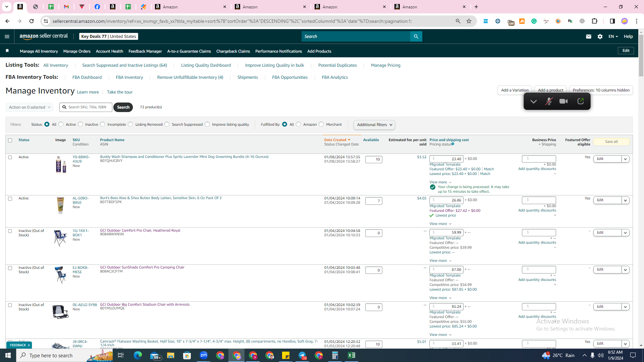Open the Windows Start menu
Image resolution: width=644 pixels, height=362 pixels.
[8, 355]
